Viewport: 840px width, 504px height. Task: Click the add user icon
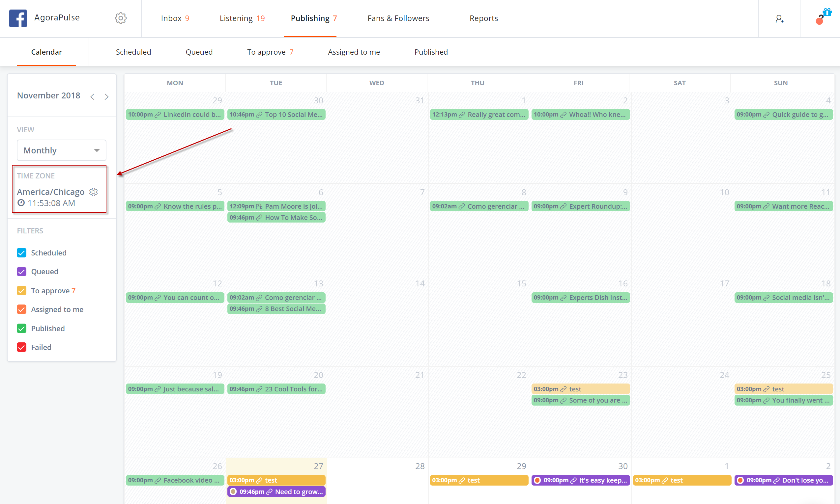(779, 19)
